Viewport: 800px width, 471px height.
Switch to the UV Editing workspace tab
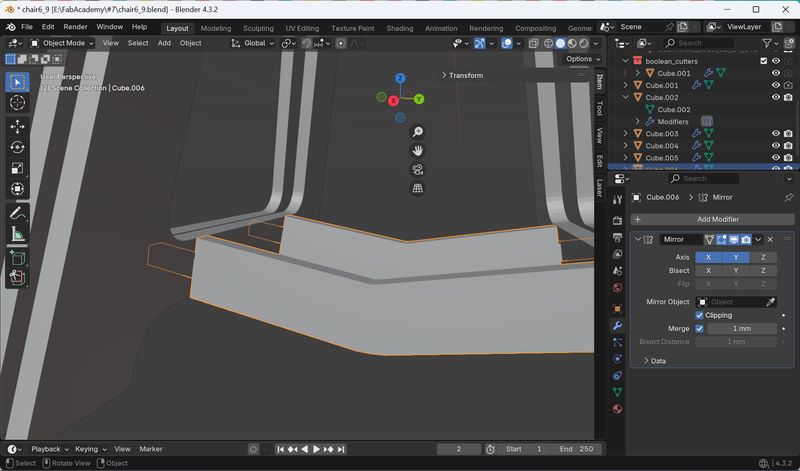[x=302, y=29]
